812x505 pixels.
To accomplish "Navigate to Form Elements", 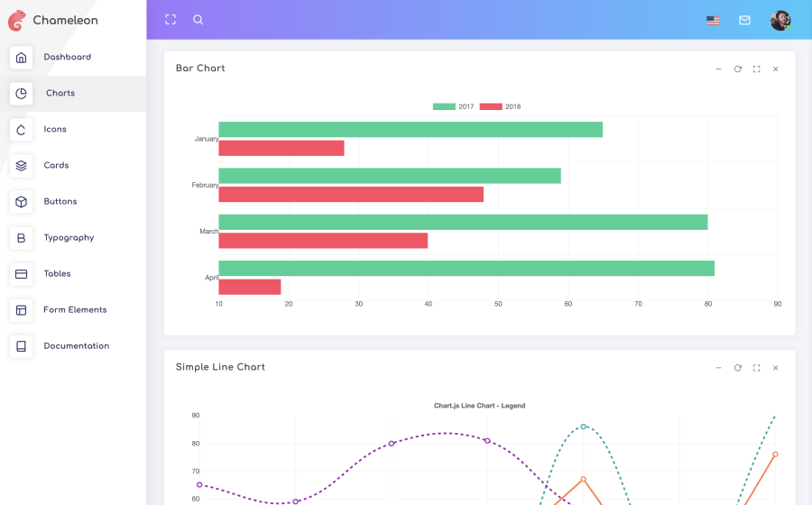I will (75, 310).
